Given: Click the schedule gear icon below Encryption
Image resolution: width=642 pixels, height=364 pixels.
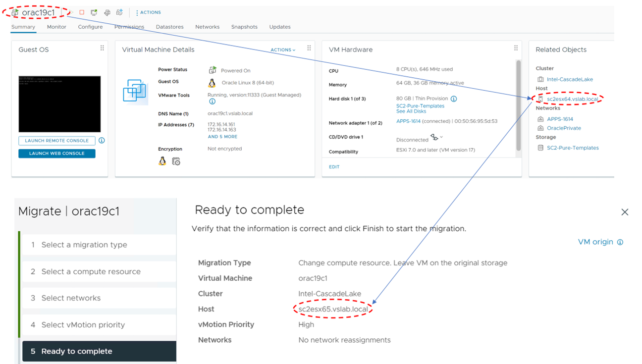Looking at the screenshot, I should click(176, 161).
